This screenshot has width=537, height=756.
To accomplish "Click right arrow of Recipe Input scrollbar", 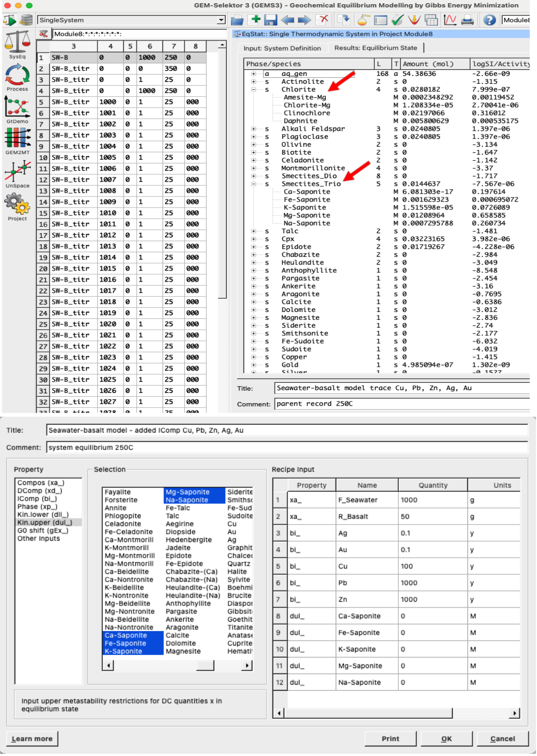I will [515, 713].
